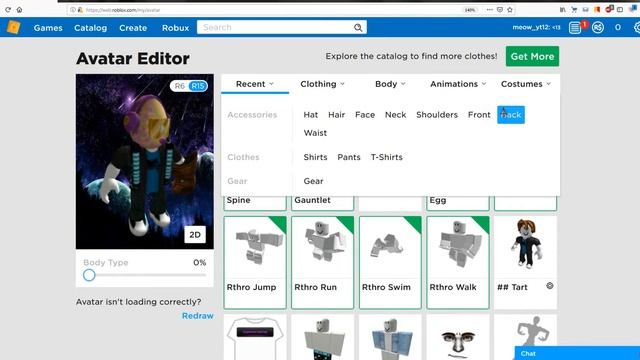The height and width of the screenshot is (360, 640).
Task: Select the Rthro Jump animation card
Action: pyautogui.click(x=255, y=262)
